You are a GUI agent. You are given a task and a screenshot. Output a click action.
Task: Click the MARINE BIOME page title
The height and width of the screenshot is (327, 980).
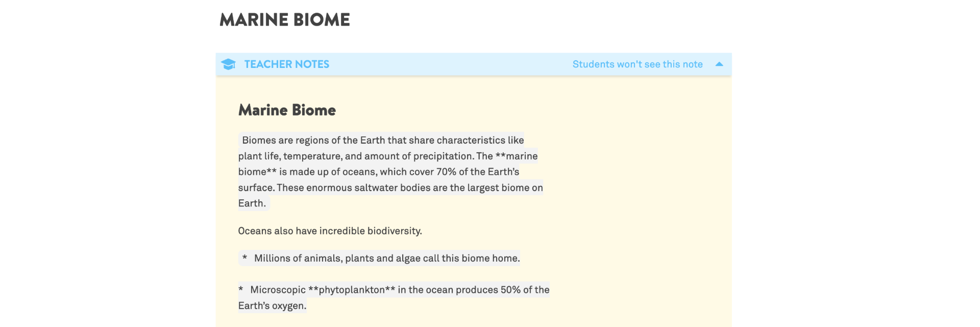pyautogui.click(x=284, y=20)
